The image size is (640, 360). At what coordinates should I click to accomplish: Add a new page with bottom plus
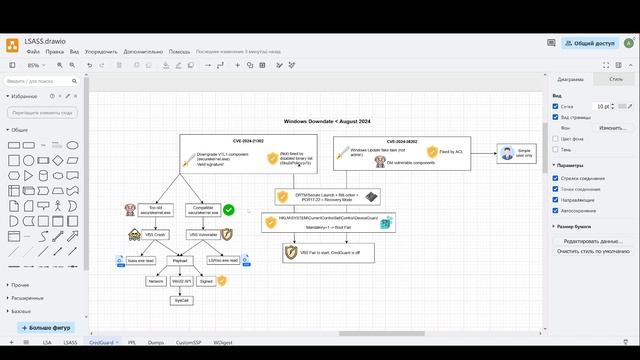coord(11,342)
